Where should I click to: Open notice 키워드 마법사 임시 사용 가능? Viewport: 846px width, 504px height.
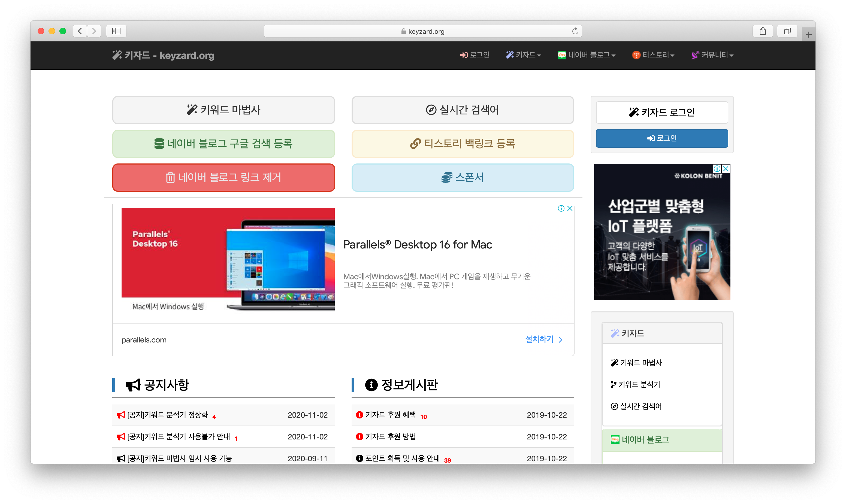tap(179, 459)
